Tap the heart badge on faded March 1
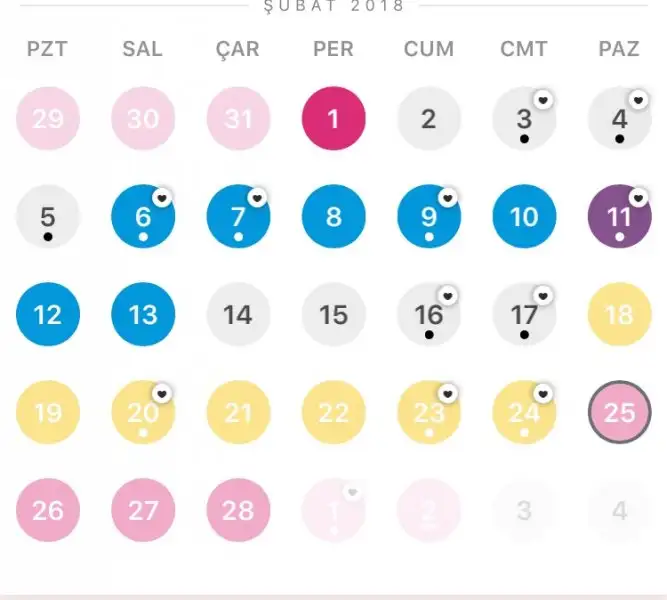Viewport: 667px width, 600px height. (x=352, y=492)
